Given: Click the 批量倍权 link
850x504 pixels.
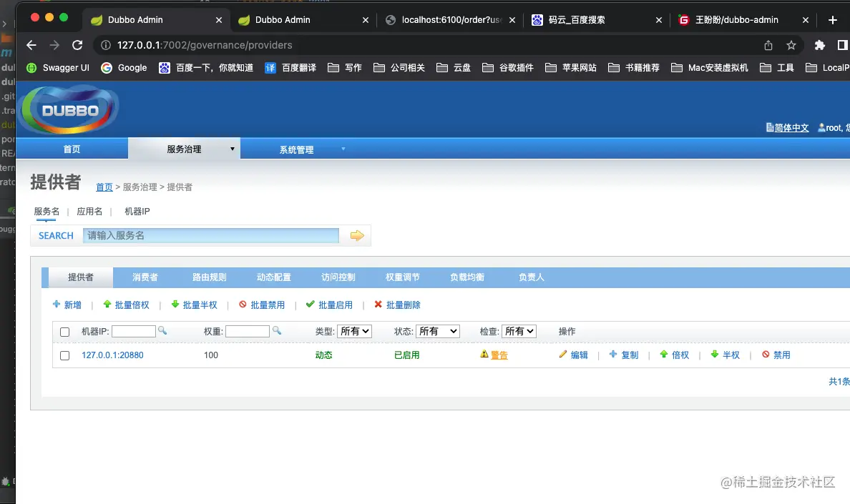Looking at the screenshot, I should click(x=126, y=305).
